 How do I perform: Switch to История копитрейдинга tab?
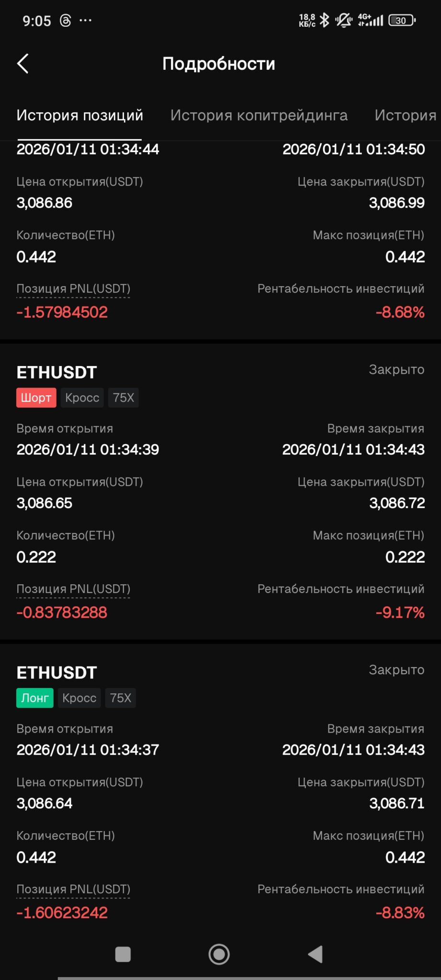click(x=259, y=115)
